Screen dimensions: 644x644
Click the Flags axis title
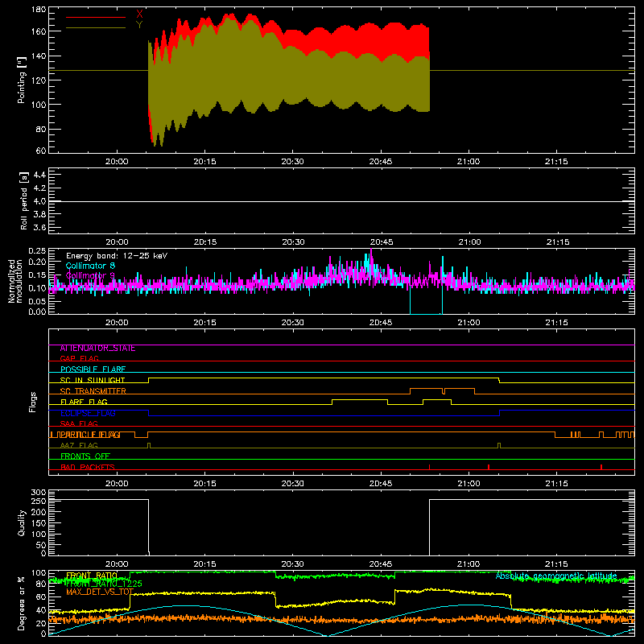(32, 402)
